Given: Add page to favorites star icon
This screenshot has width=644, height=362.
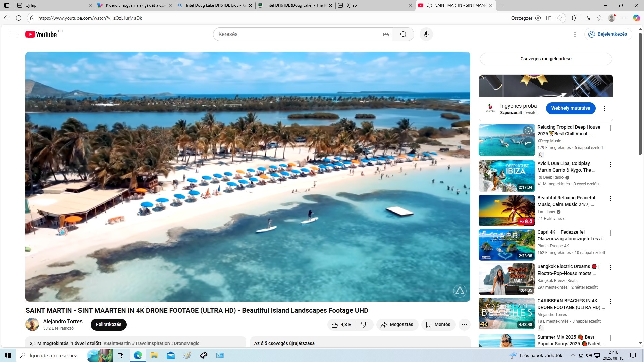Looking at the screenshot, I should (x=559, y=18).
